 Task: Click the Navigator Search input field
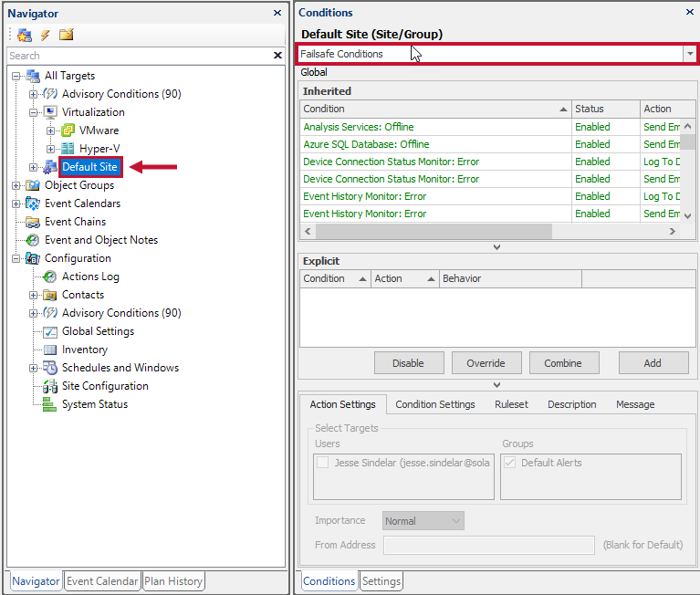click(x=140, y=56)
